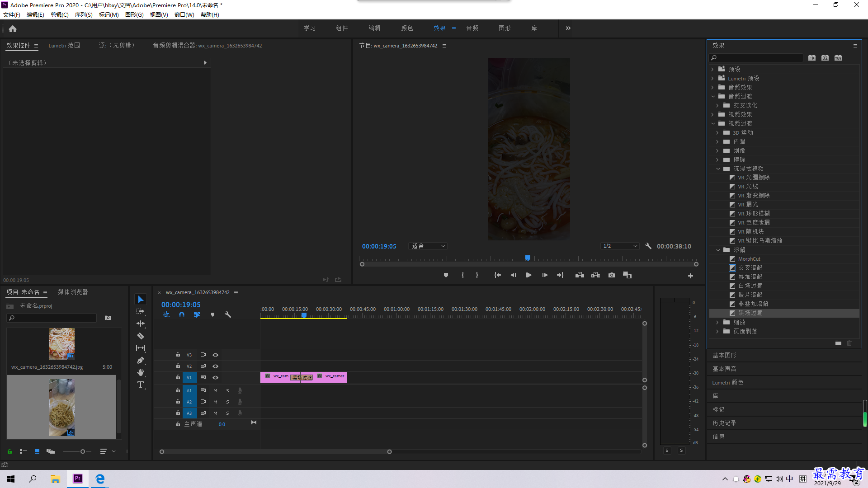Open workspace overflow double-arrow menu
The width and height of the screenshot is (868, 488).
[x=568, y=28]
